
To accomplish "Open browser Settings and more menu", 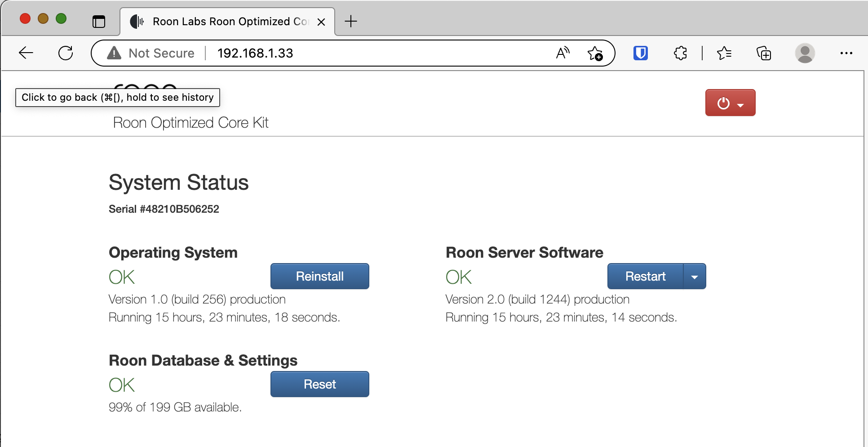I will click(x=846, y=53).
